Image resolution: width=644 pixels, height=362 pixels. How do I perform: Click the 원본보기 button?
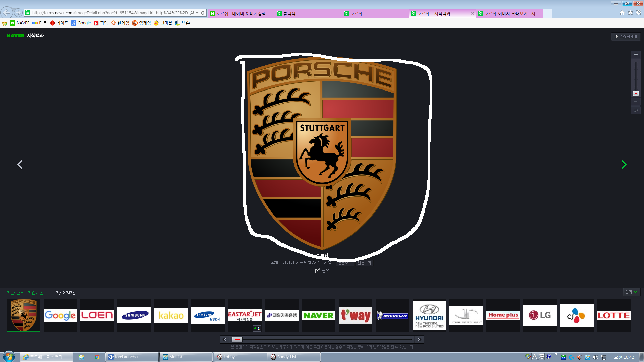[364, 263]
